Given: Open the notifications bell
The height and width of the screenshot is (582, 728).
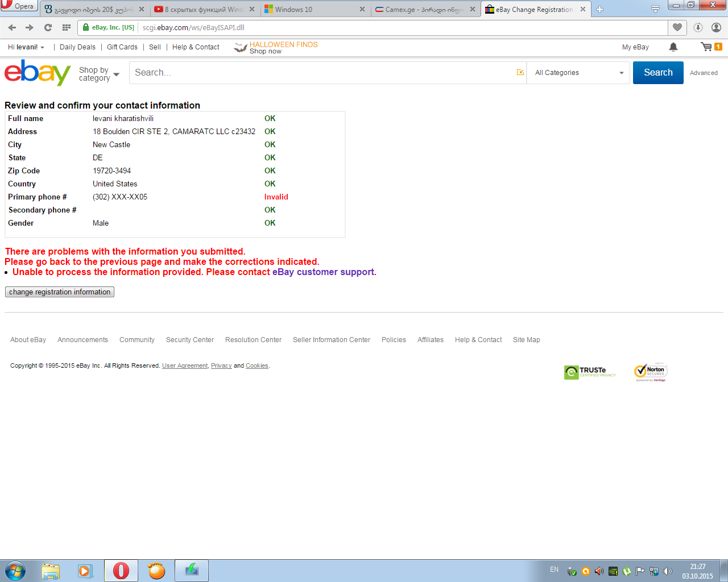Looking at the screenshot, I should [673, 47].
